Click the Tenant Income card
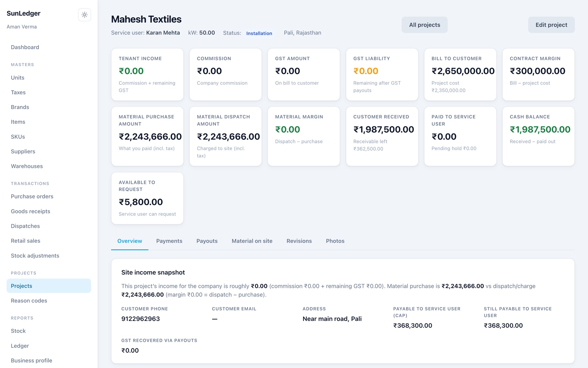Image resolution: width=588 pixels, height=368 pixels. (147, 75)
